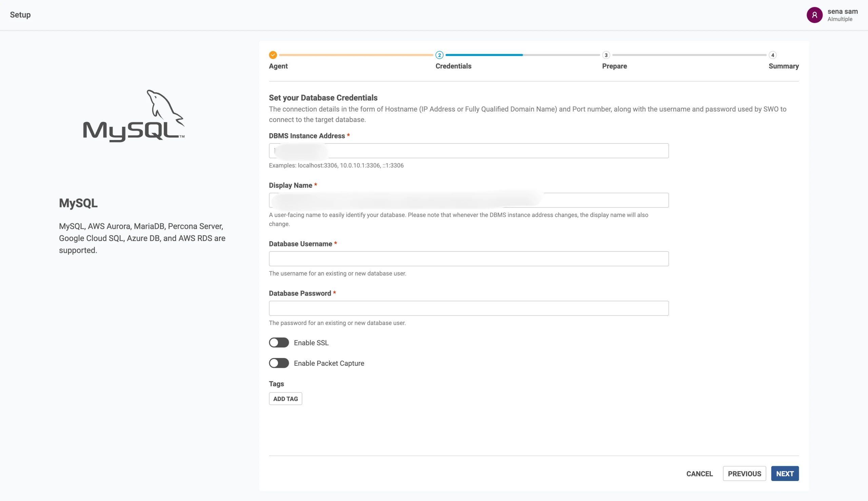
Task: Click the 'The username for an existing' hint
Action: 337,274
